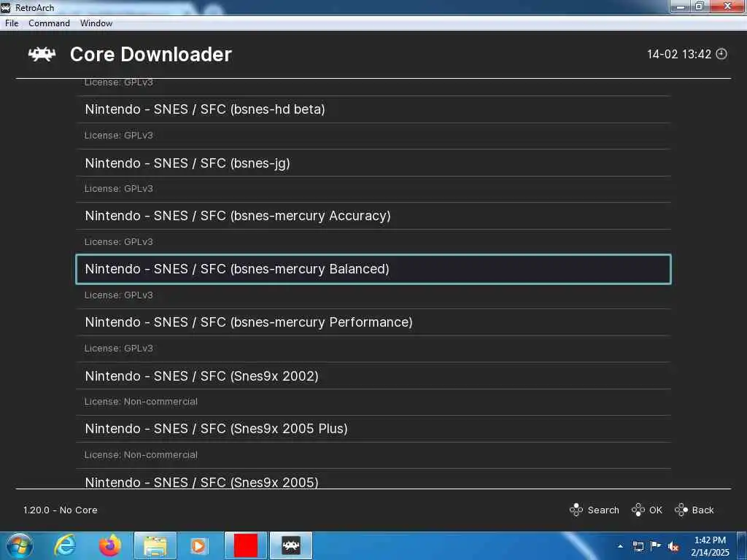Show hidden tray icons arrow
This screenshot has width=747, height=560.
[620, 546]
